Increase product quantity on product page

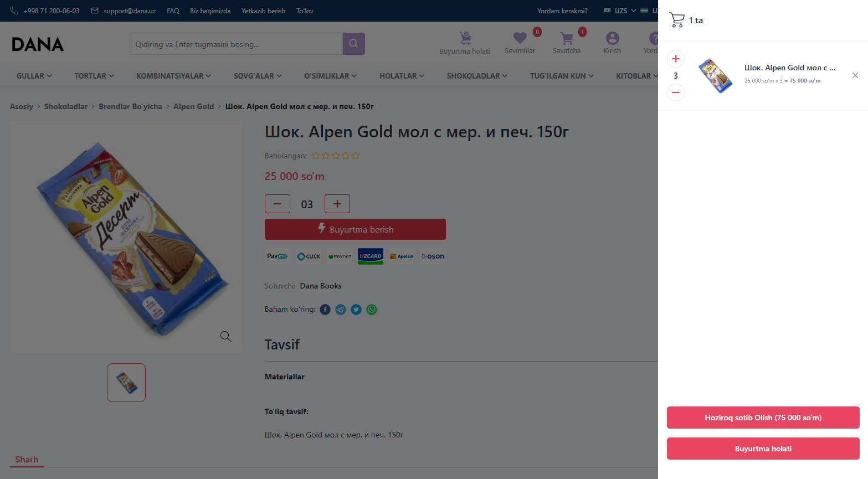coord(337,204)
